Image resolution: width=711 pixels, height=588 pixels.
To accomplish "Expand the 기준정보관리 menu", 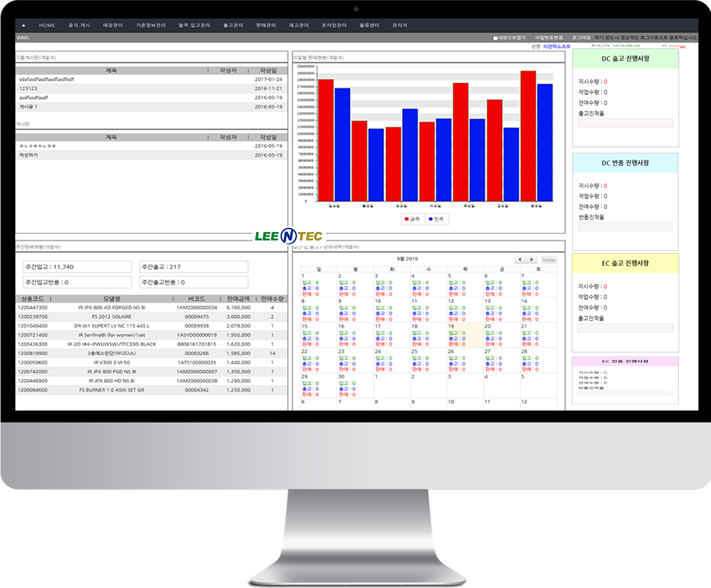I will pyautogui.click(x=151, y=25).
